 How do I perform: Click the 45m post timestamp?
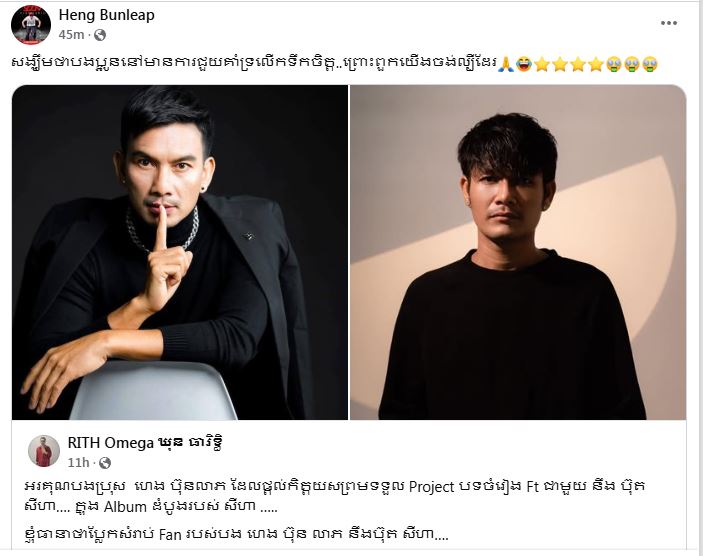click(x=71, y=35)
